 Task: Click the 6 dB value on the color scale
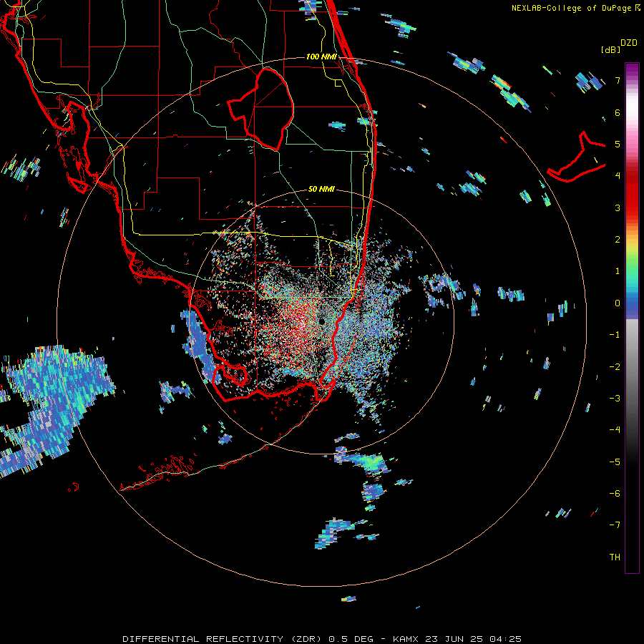tap(618, 112)
